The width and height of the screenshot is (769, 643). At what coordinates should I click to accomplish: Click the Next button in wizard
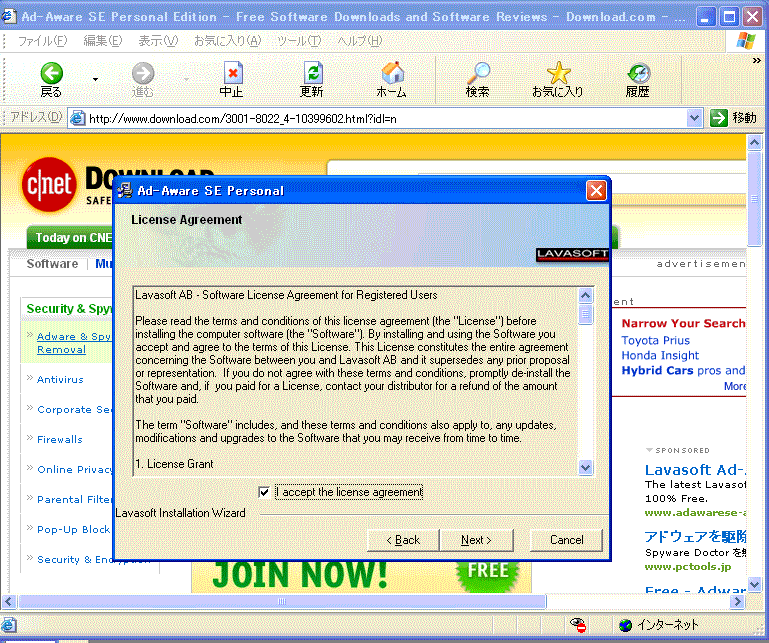point(476,540)
